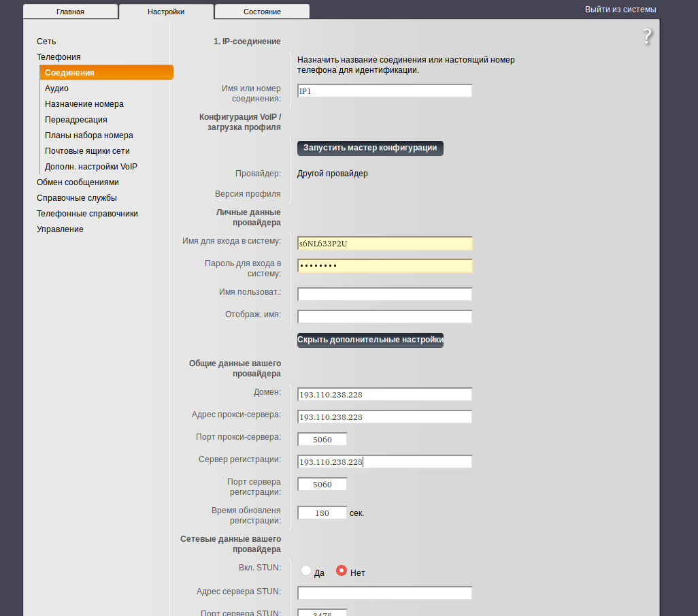Open Аудио settings in sidebar
This screenshot has width=698, height=616.
[x=56, y=88]
